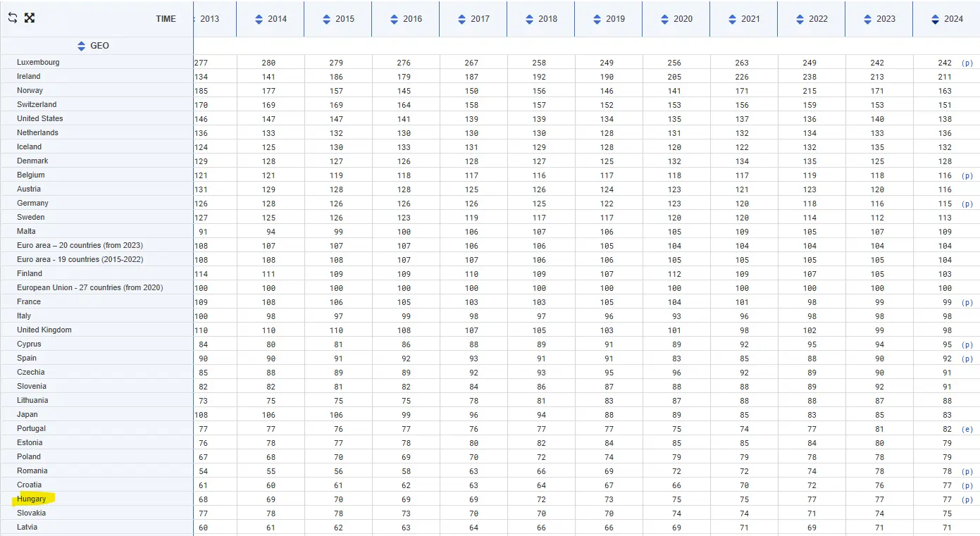
Task: Sort the table by the 2019 column arrows
Action: point(597,19)
